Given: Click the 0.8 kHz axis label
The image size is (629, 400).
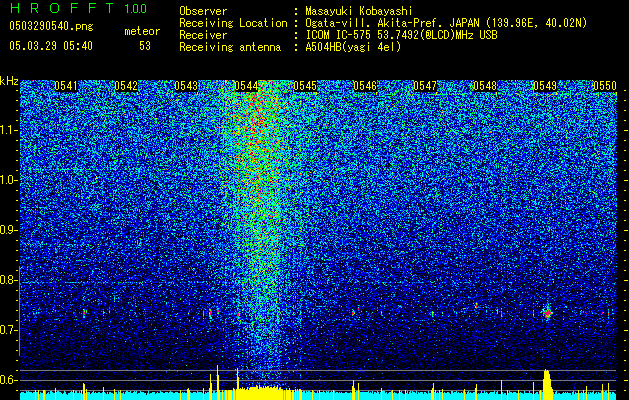Looking at the screenshot, I should coord(9,280).
